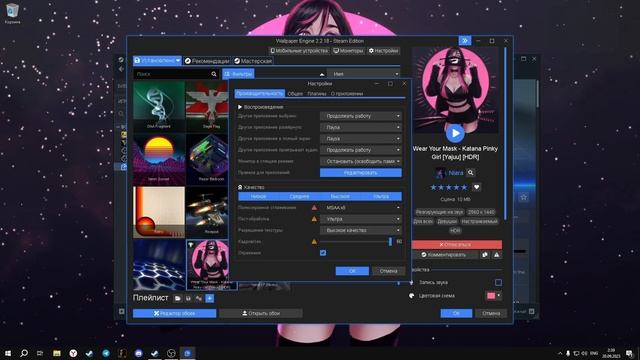
Task: Switch to the О приложении settings tab
Action: (x=347, y=93)
